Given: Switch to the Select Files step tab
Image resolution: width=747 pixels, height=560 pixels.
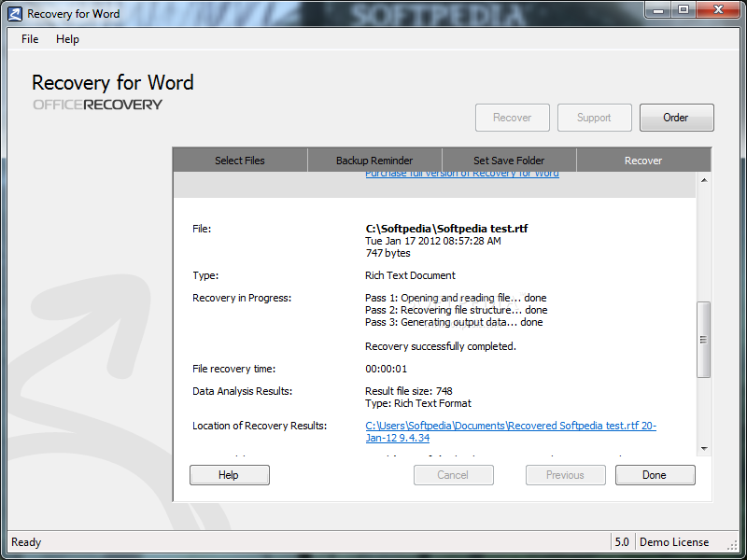Looking at the screenshot, I should [240, 161].
